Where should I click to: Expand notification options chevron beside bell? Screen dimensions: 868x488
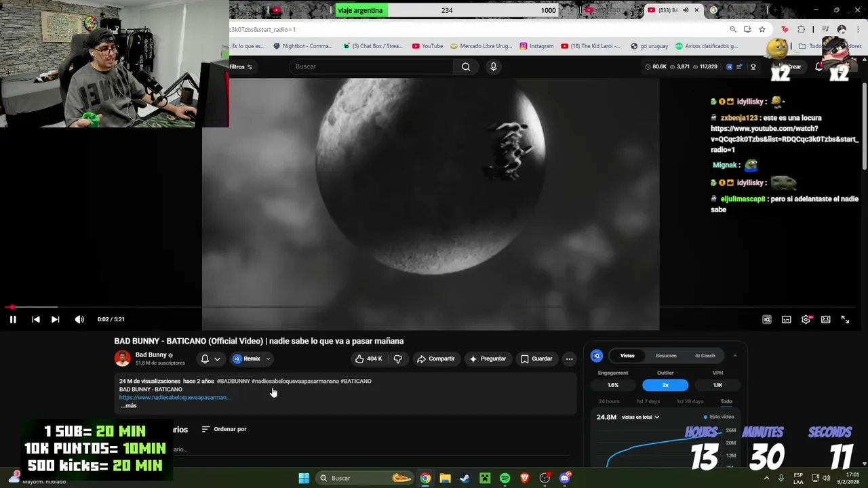coord(217,359)
